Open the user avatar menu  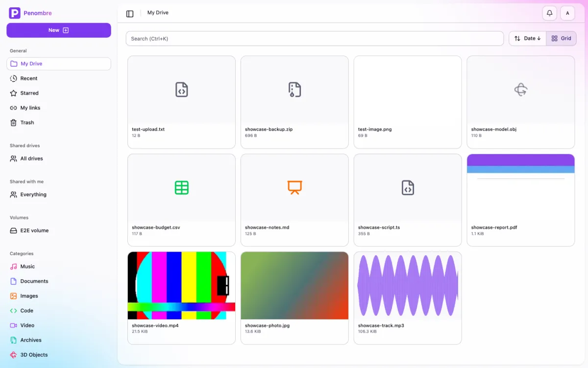pyautogui.click(x=567, y=13)
